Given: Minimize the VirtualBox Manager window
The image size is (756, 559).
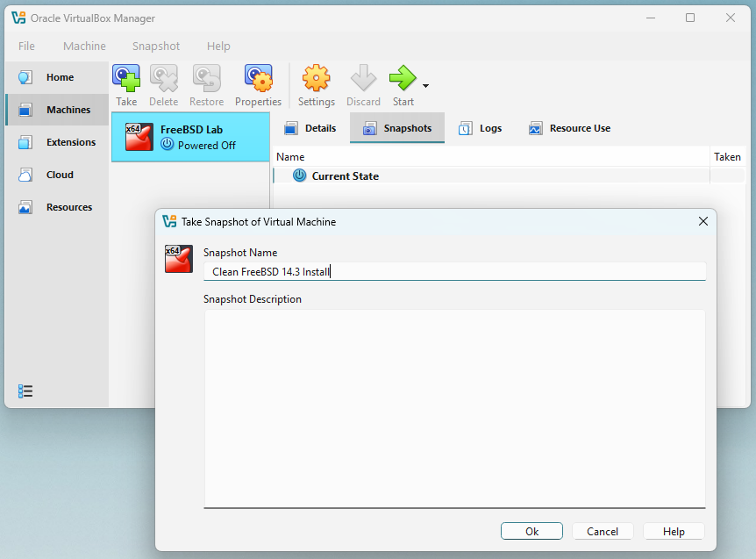Looking at the screenshot, I should coord(651,18).
